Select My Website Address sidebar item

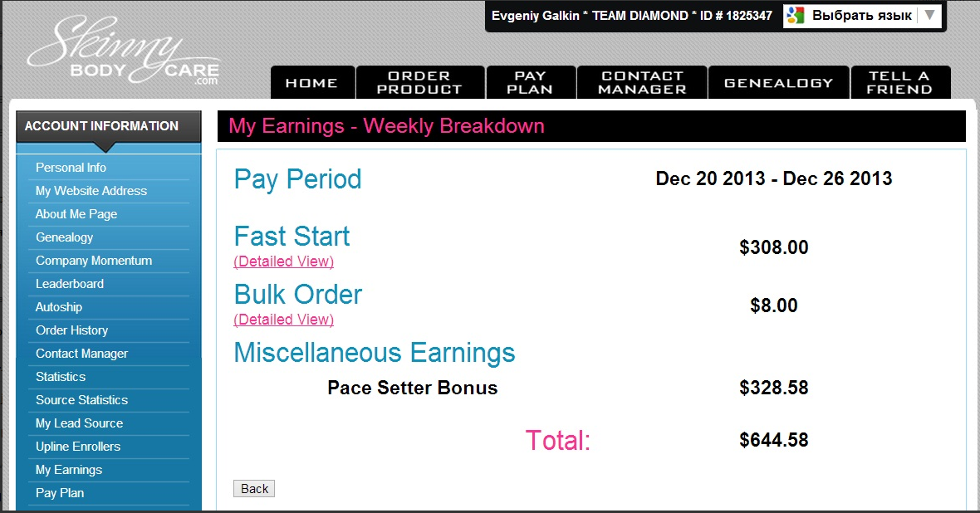pyautogui.click(x=91, y=191)
